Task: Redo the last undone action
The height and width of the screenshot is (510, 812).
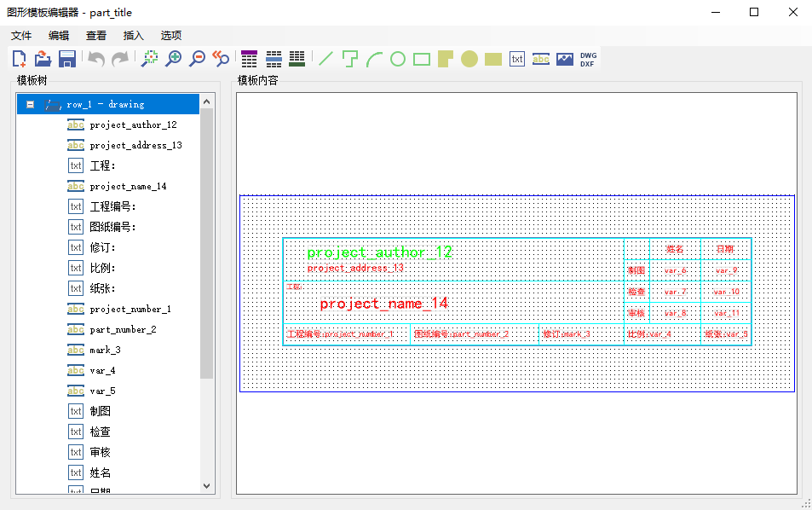Action: click(x=120, y=59)
